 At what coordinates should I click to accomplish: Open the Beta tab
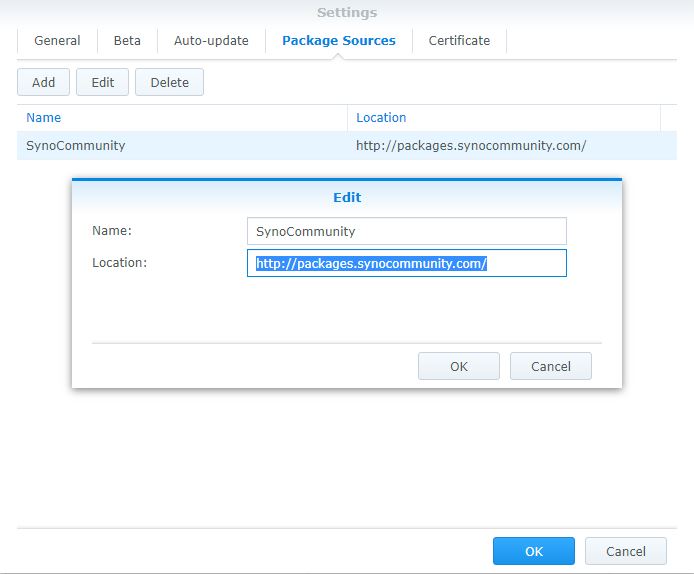127,41
